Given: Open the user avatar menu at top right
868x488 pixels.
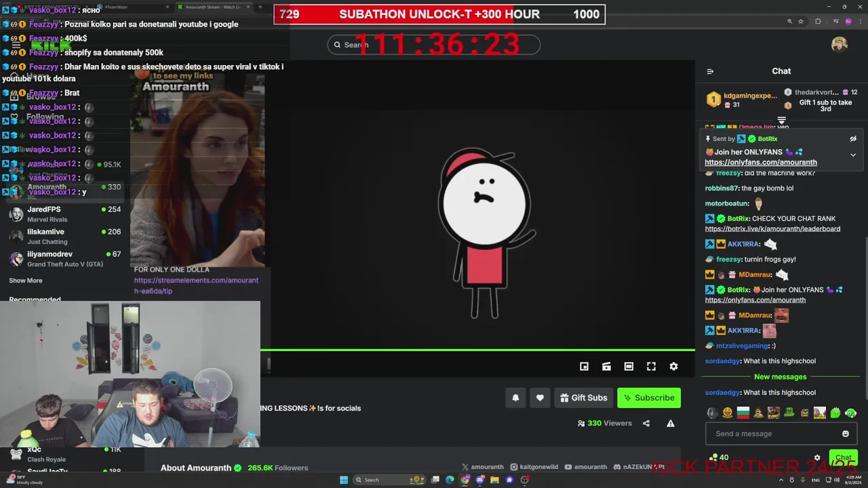Looking at the screenshot, I should tap(840, 45).
